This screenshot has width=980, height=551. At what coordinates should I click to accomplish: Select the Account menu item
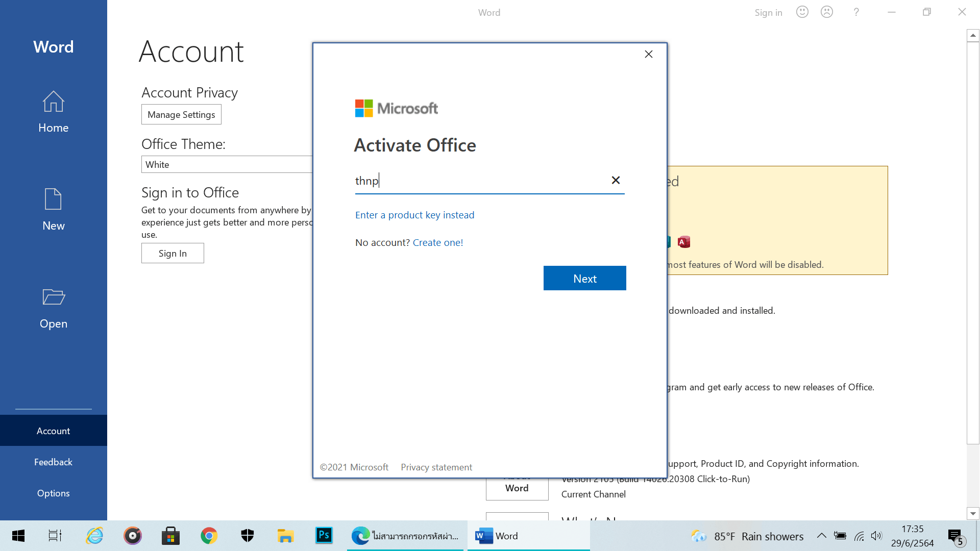coord(53,431)
